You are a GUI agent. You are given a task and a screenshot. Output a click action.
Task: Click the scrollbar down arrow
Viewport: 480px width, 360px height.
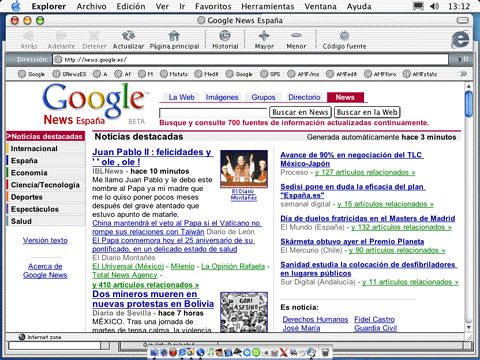(468, 327)
